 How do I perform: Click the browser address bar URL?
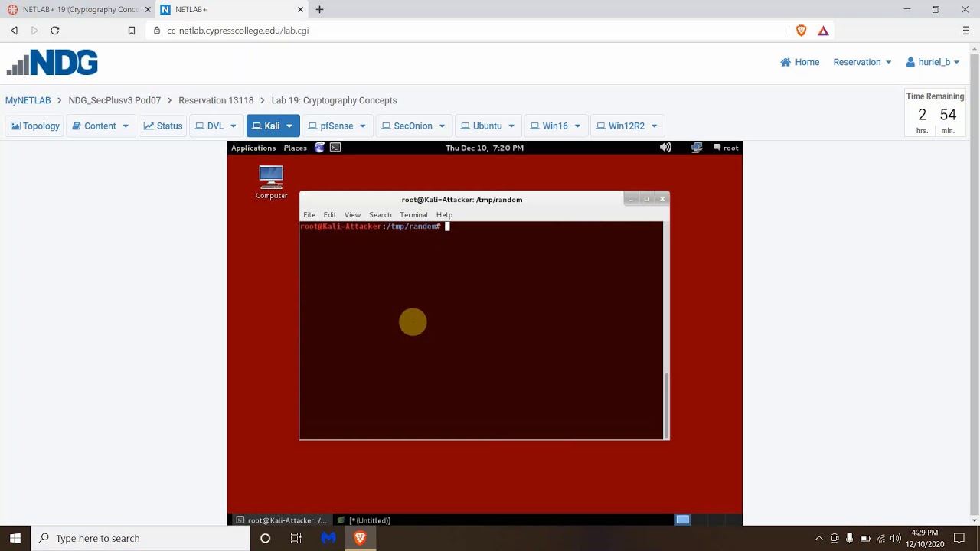point(237,31)
